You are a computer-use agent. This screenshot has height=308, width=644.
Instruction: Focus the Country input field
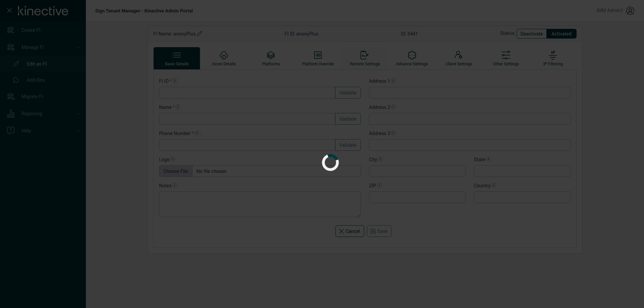point(522,197)
